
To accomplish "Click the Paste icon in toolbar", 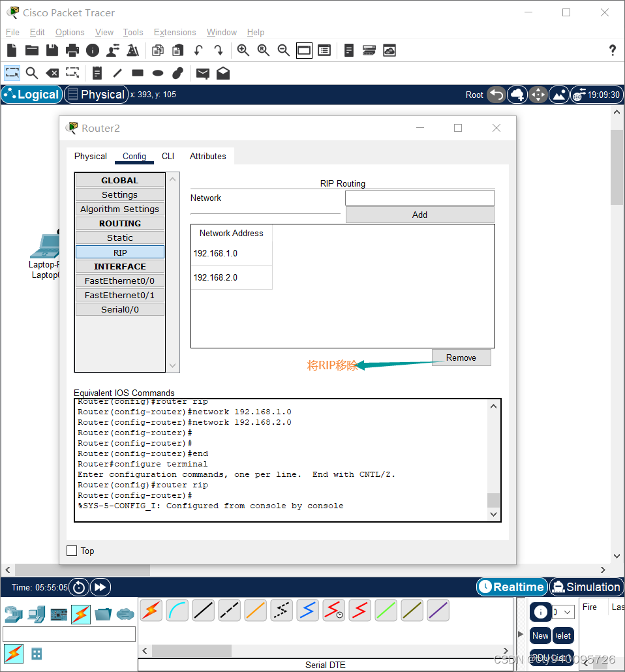I will coord(178,51).
